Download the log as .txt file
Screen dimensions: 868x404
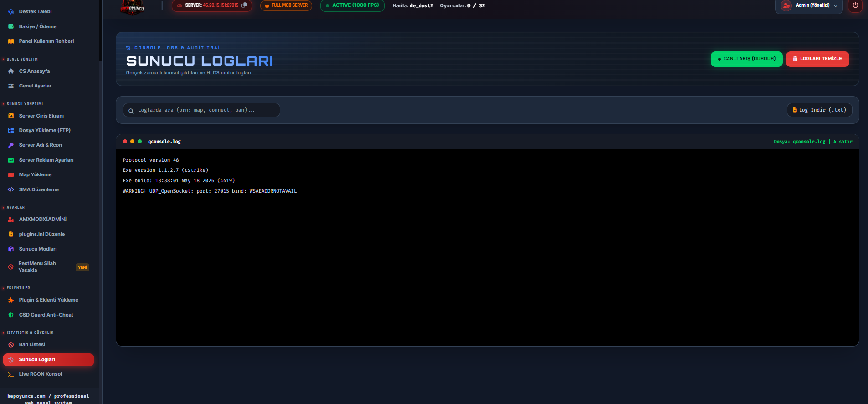819,110
